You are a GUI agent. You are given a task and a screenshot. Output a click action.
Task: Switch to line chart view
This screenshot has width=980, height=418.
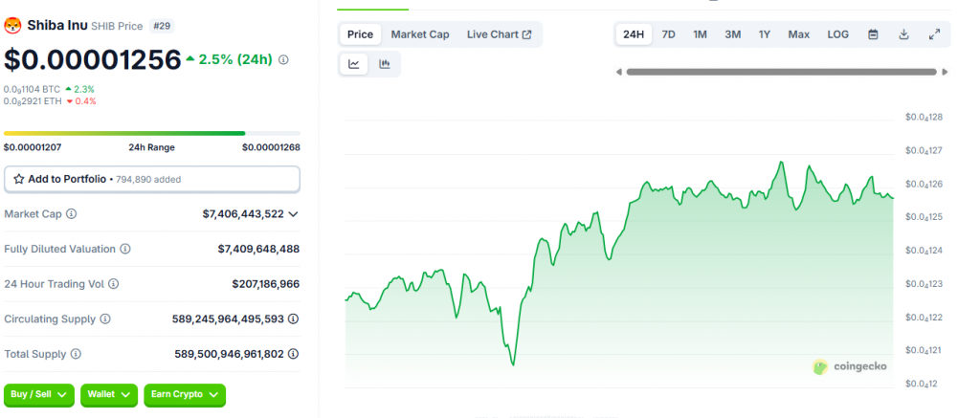click(354, 64)
